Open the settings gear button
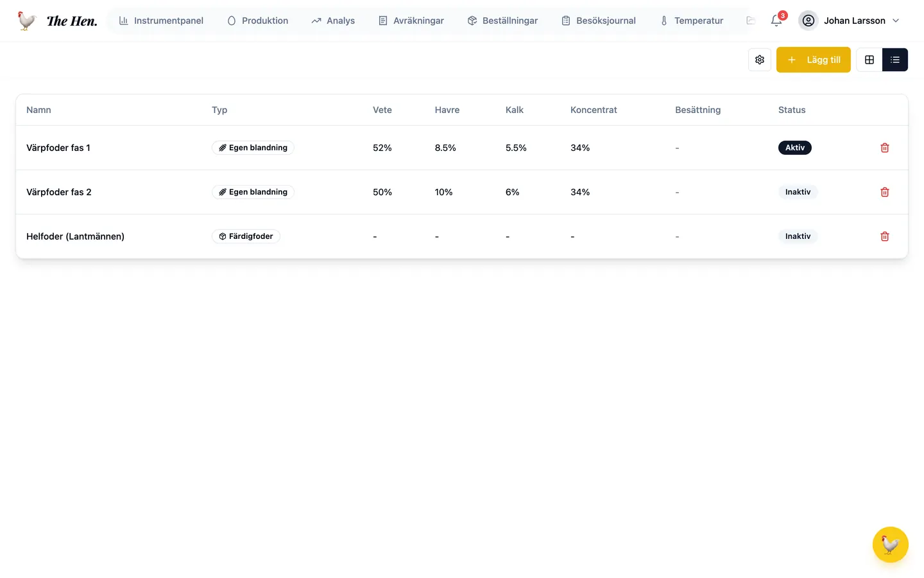The height and width of the screenshot is (578, 924). [x=760, y=60]
